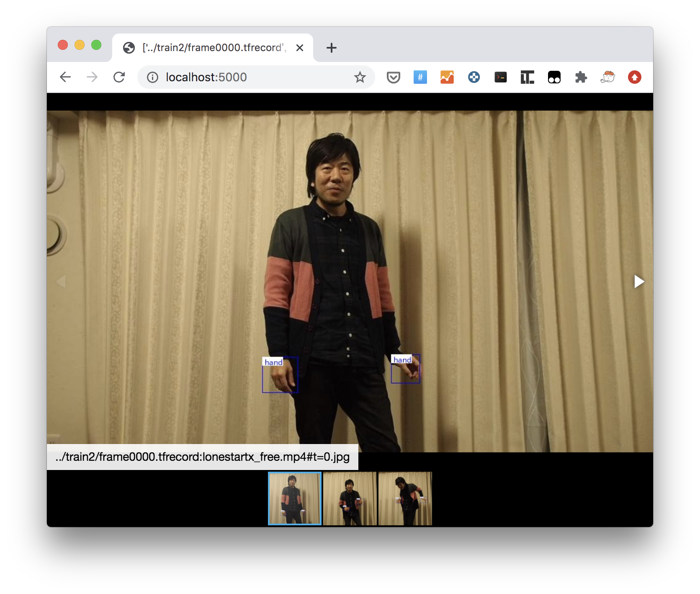Open the Pocket extension
Image resolution: width=700 pixels, height=594 pixels.
coord(394,77)
